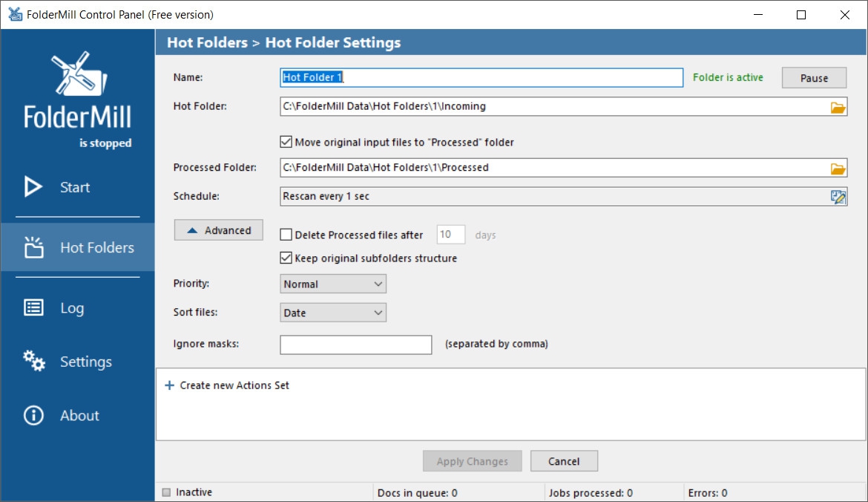The image size is (868, 502).
Task: Browse for Processed Folder path icon
Action: pyautogui.click(x=838, y=168)
